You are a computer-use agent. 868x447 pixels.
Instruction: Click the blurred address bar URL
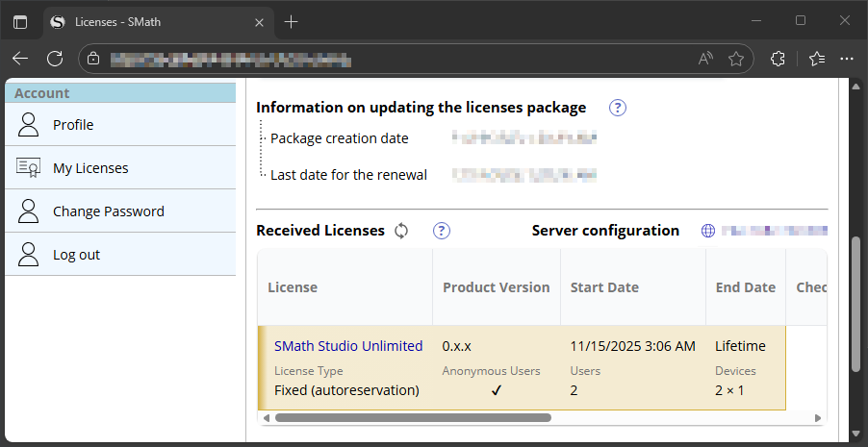pyautogui.click(x=230, y=60)
